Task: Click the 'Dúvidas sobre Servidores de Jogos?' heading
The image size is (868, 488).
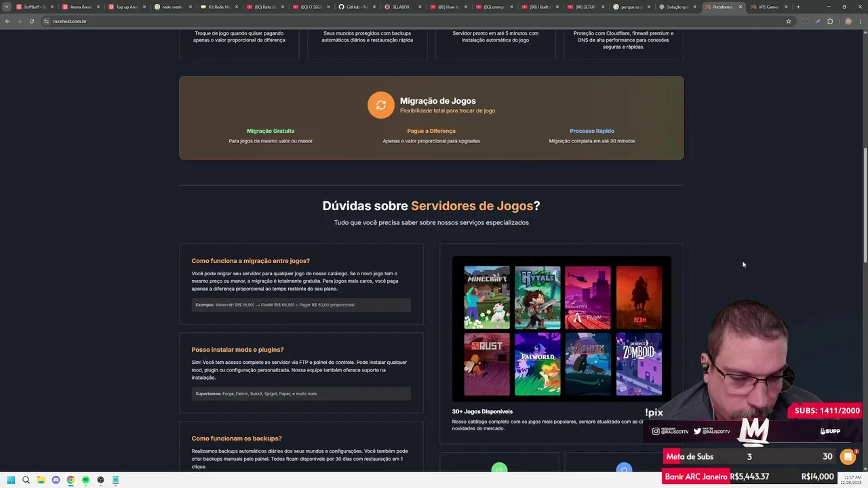Action: [431, 205]
